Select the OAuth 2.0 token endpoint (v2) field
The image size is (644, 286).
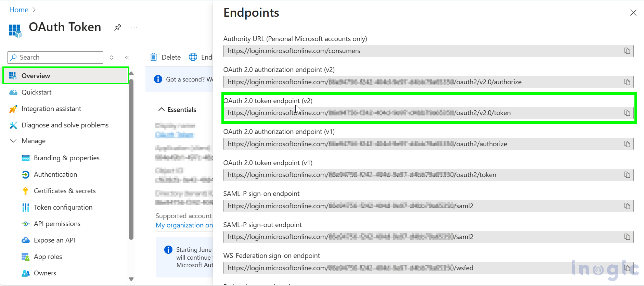click(x=428, y=113)
